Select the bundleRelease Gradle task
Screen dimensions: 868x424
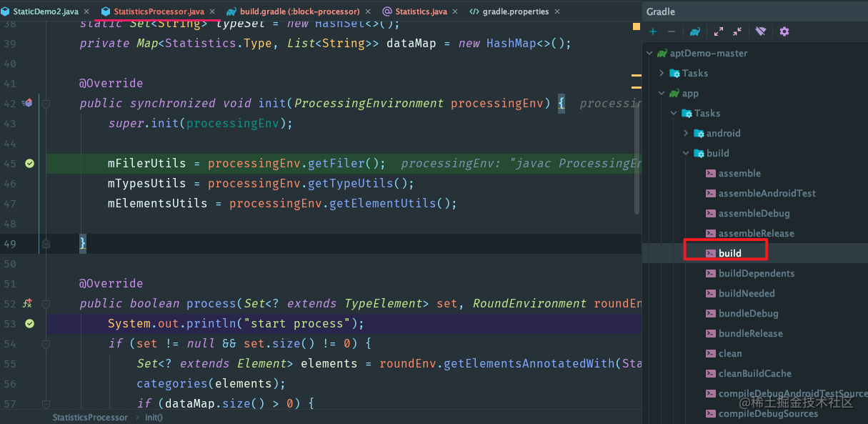point(750,333)
